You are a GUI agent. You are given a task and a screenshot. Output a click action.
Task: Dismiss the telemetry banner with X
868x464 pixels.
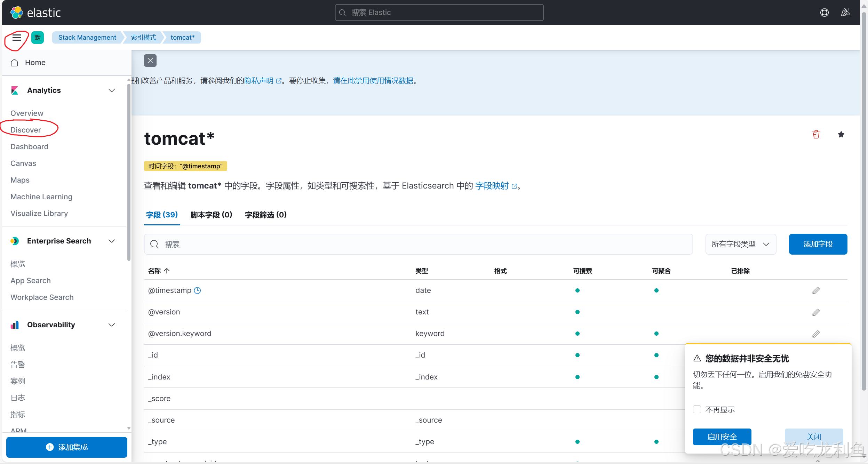[x=150, y=61]
